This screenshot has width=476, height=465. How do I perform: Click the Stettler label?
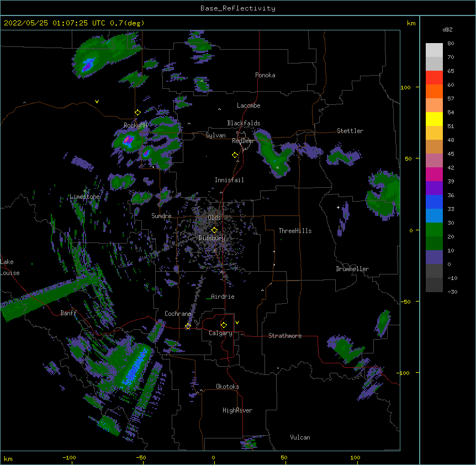coord(350,131)
